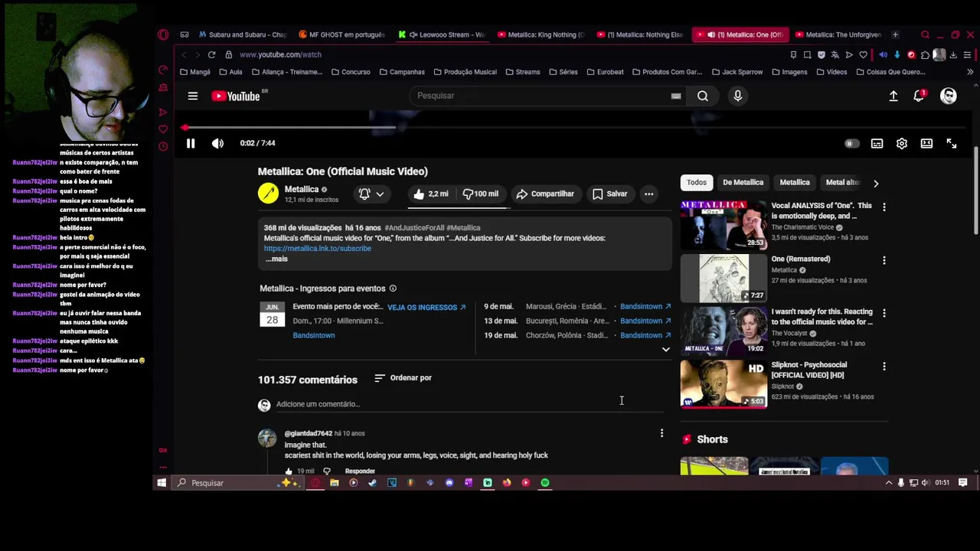The height and width of the screenshot is (551, 980).
Task: Click the Compartilhar button
Action: click(x=545, y=194)
